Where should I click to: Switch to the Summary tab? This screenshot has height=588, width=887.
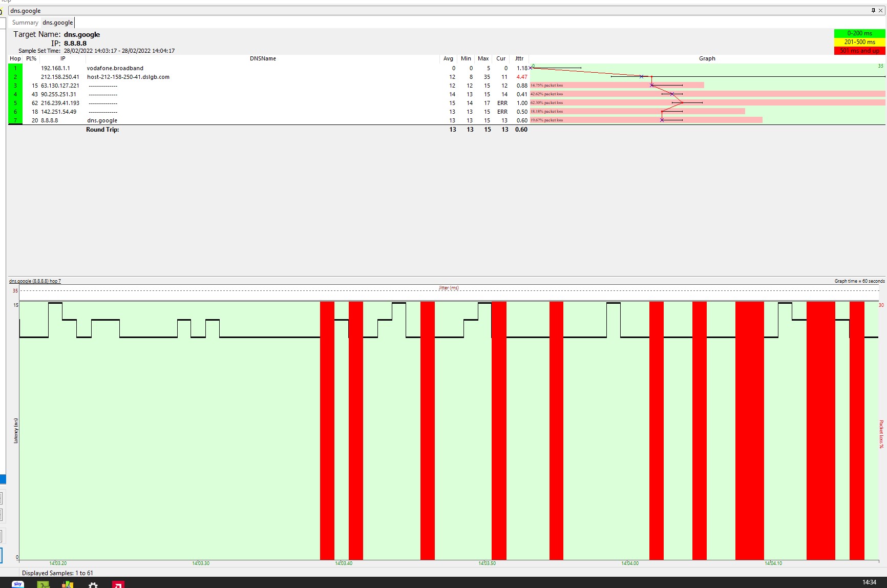point(25,23)
